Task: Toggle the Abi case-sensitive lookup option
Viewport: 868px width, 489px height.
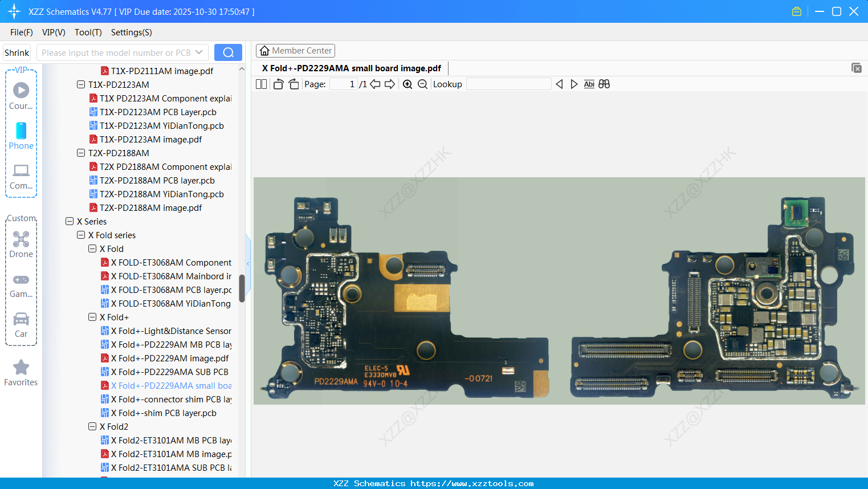Action: click(x=589, y=84)
